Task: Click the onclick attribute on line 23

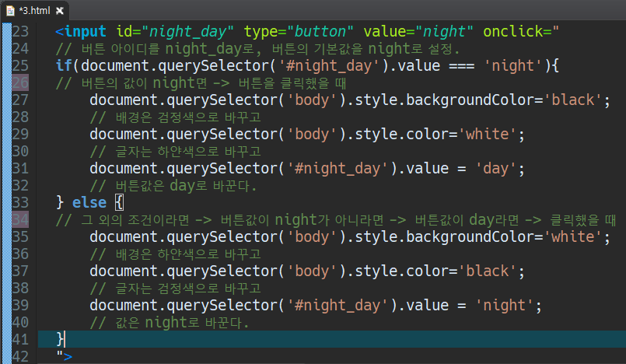Action: [520, 31]
